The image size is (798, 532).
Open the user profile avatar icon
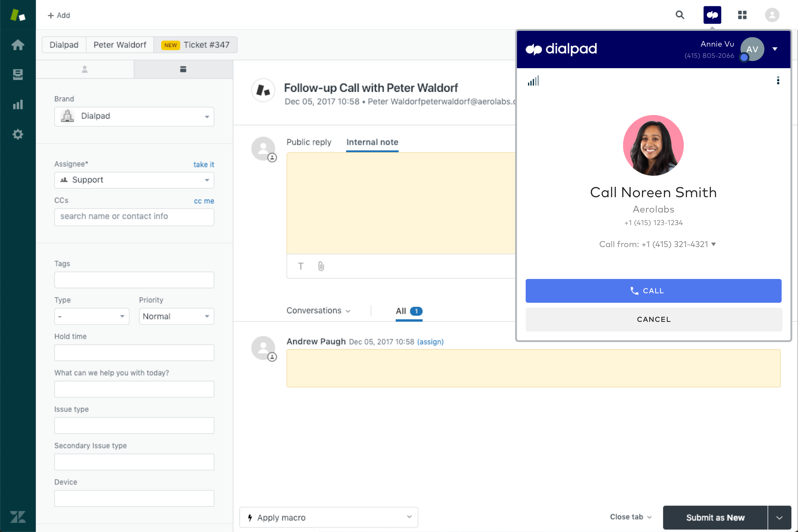(772, 15)
